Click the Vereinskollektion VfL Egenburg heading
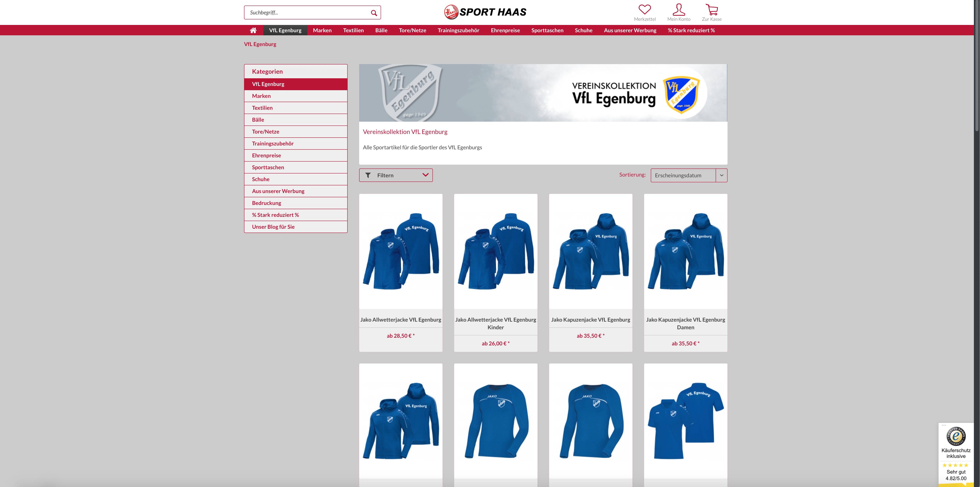The width and height of the screenshot is (980, 487). point(405,132)
